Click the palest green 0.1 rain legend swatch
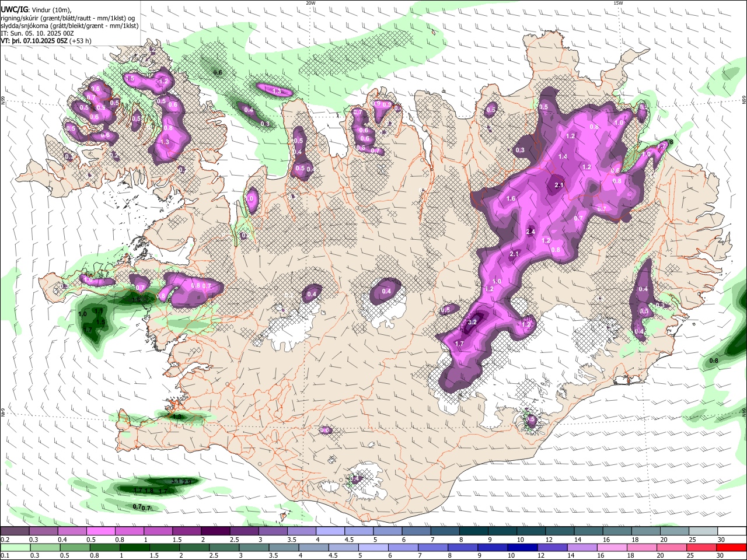This screenshot has width=747, height=560. (15, 547)
